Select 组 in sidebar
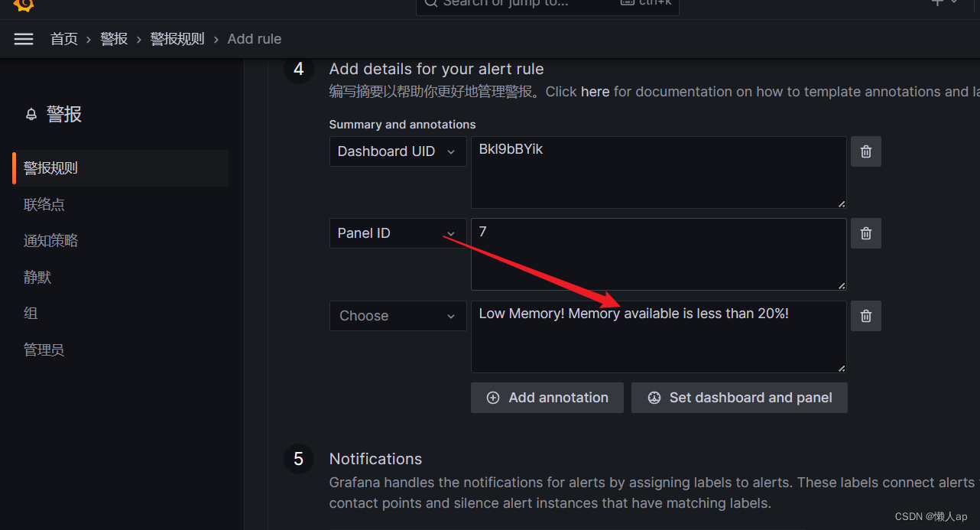 [x=31, y=314]
